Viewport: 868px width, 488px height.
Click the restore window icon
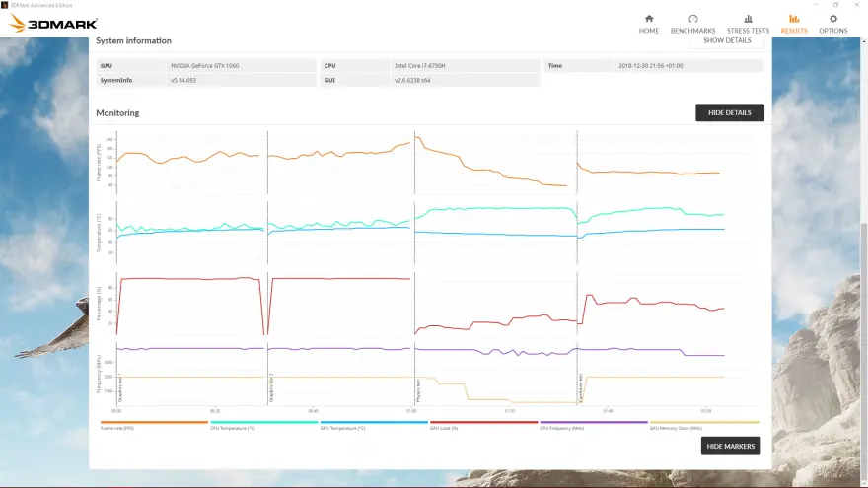[x=835, y=4]
